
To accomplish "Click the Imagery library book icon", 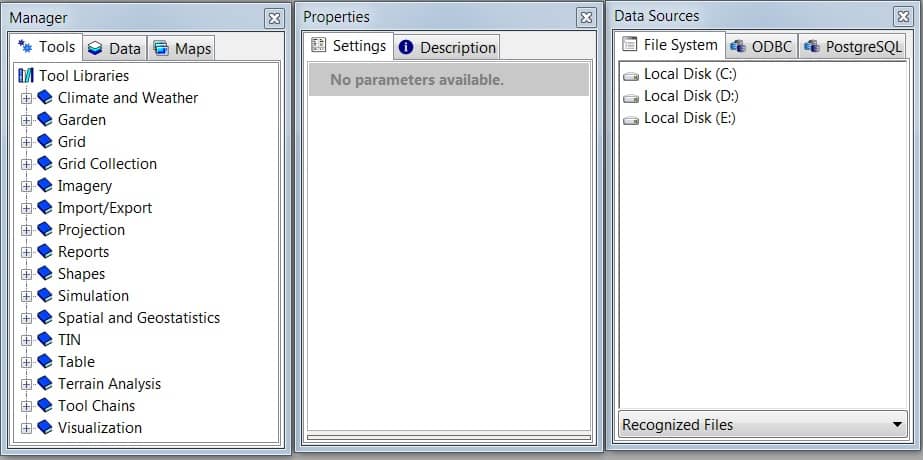I will coord(45,186).
